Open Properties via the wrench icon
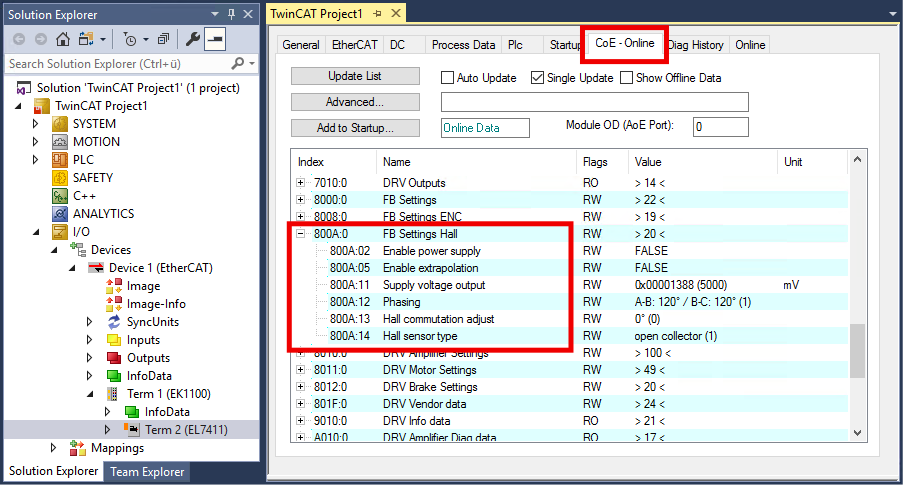 [x=193, y=39]
